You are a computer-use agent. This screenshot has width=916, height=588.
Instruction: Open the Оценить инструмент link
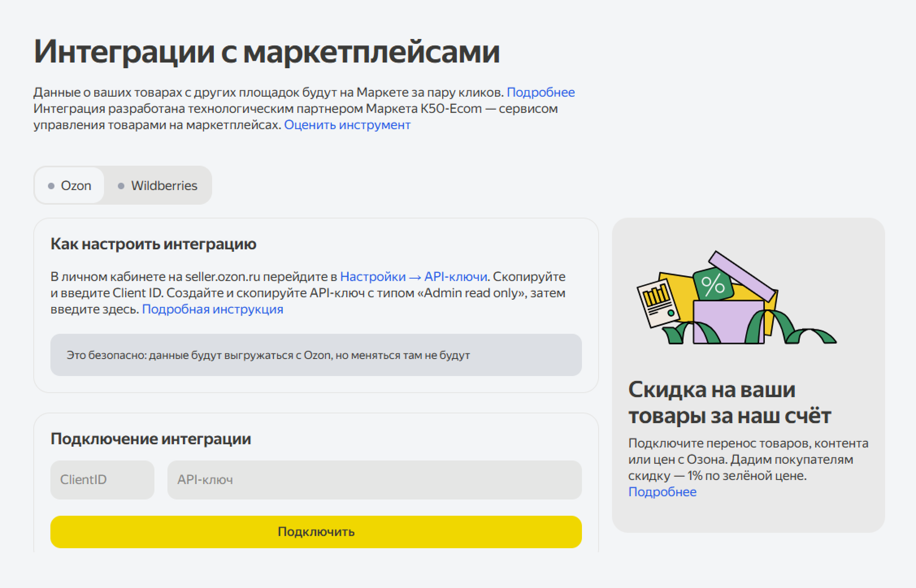pos(347,125)
